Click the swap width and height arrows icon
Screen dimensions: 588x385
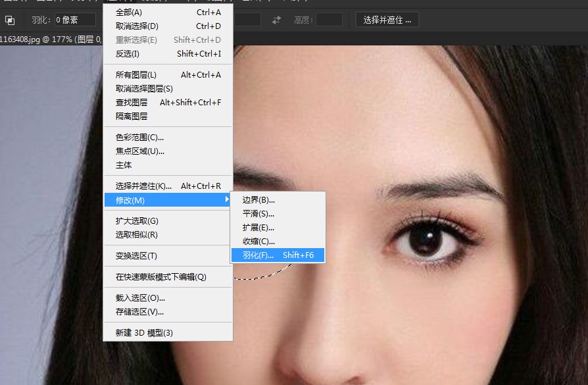(276, 20)
